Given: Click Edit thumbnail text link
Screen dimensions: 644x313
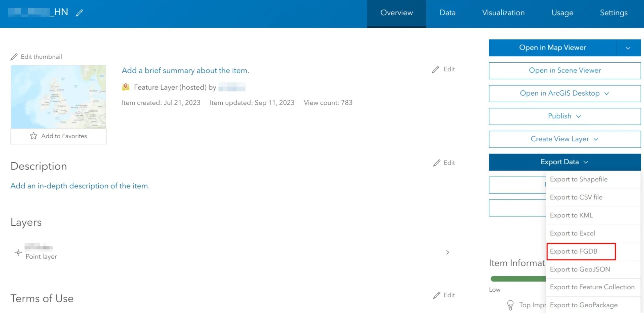Looking at the screenshot, I should 41,57.
